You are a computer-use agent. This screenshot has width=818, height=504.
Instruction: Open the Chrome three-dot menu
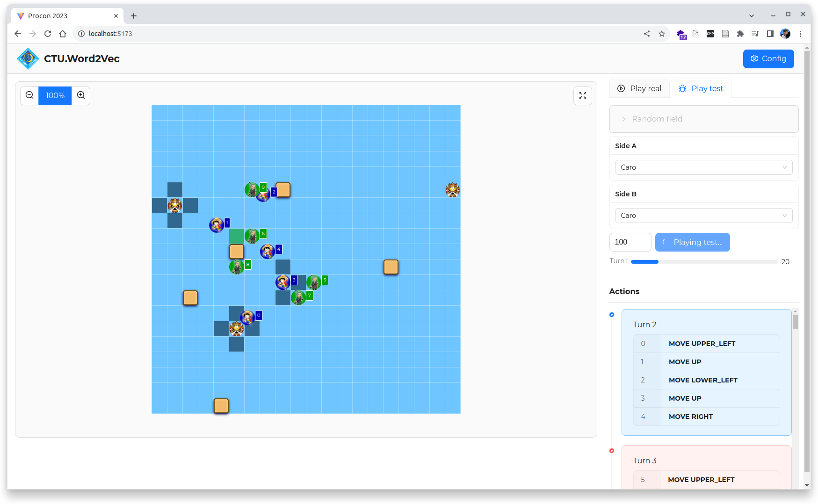[800, 34]
